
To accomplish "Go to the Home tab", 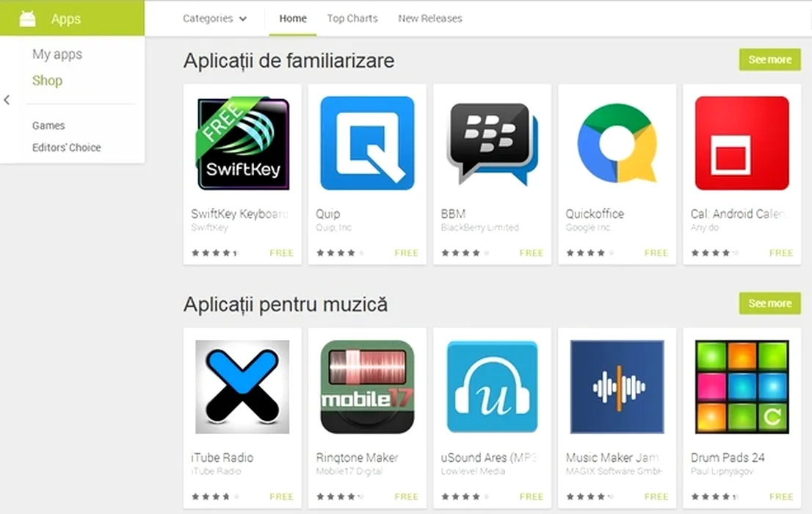I will pyautogui.click(x=293, y=18).
